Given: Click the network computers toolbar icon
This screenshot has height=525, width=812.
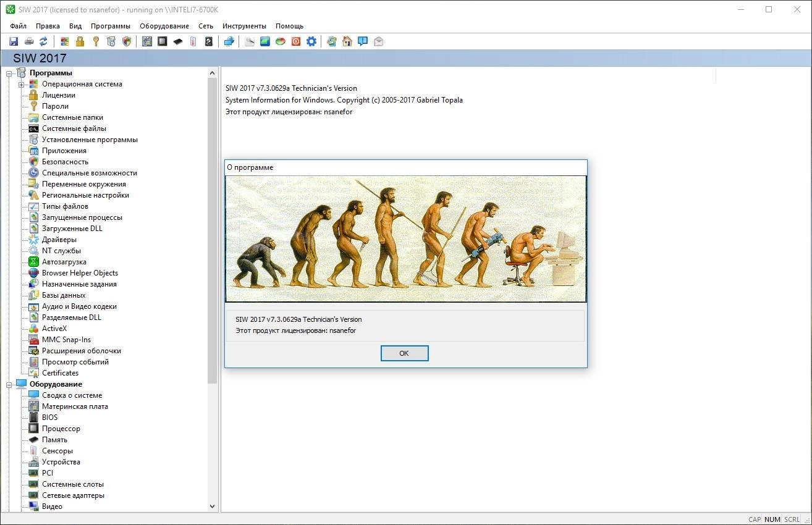Looking at the screenshot, I should coord(229,41).
